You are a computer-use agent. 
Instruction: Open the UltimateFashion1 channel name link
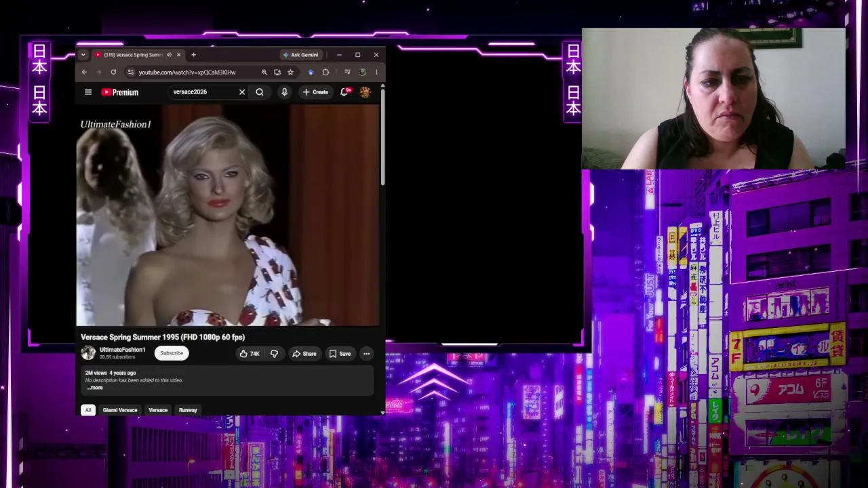123,350
